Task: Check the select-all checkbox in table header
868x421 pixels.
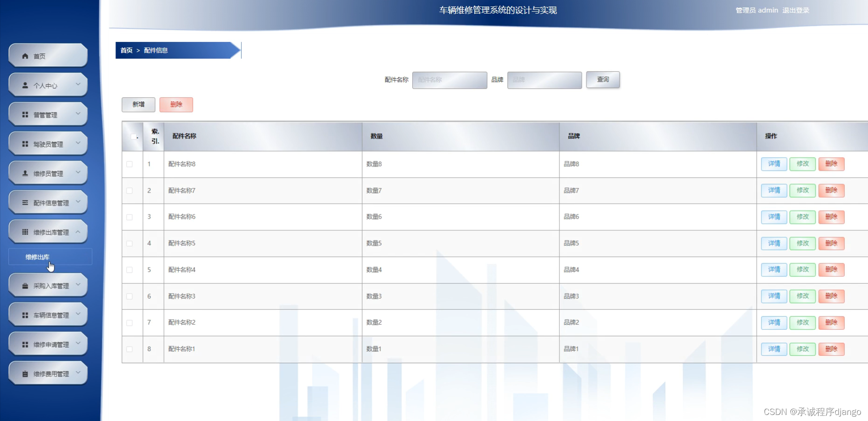Action: click(134, 136)
